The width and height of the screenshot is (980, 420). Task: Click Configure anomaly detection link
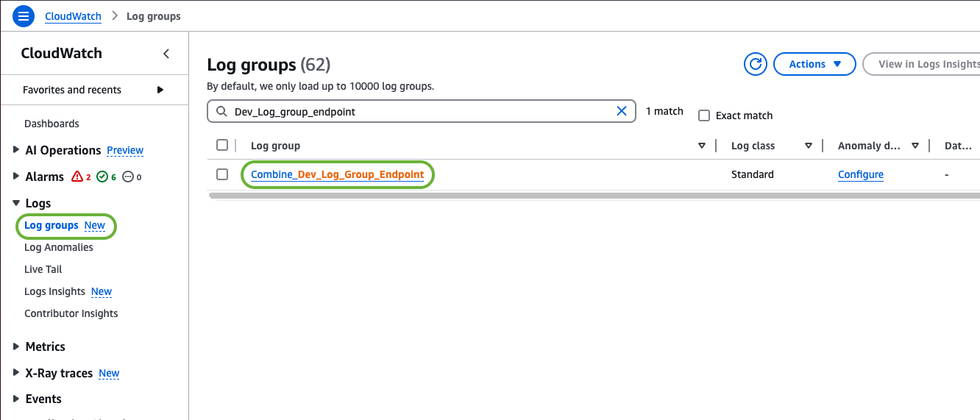(x=861, y=174)
